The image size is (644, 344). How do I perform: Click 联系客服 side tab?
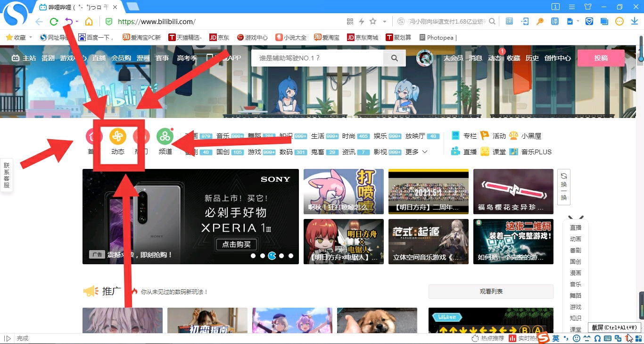coord(7,175)
